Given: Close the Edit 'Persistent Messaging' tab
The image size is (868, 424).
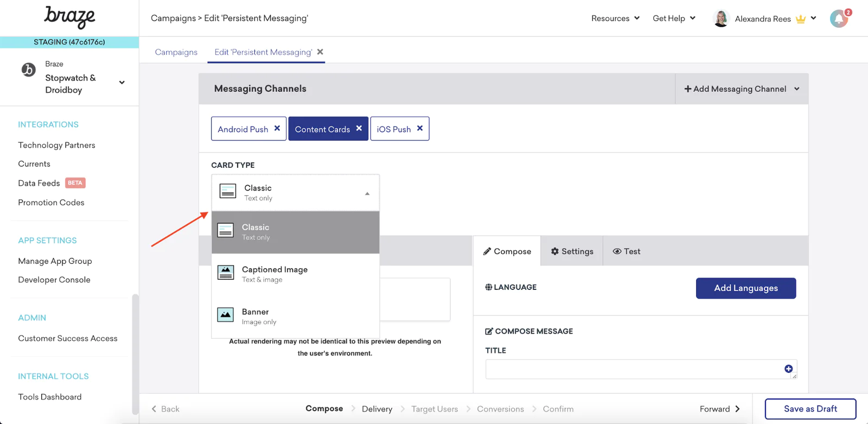Looking at the screenshot, I should pos(320,52).
